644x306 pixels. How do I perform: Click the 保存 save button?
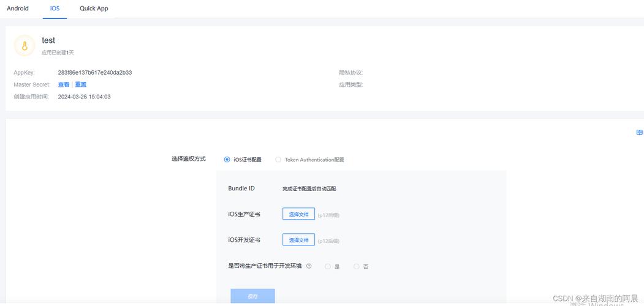pyautogui.click(x=252, y=296)
